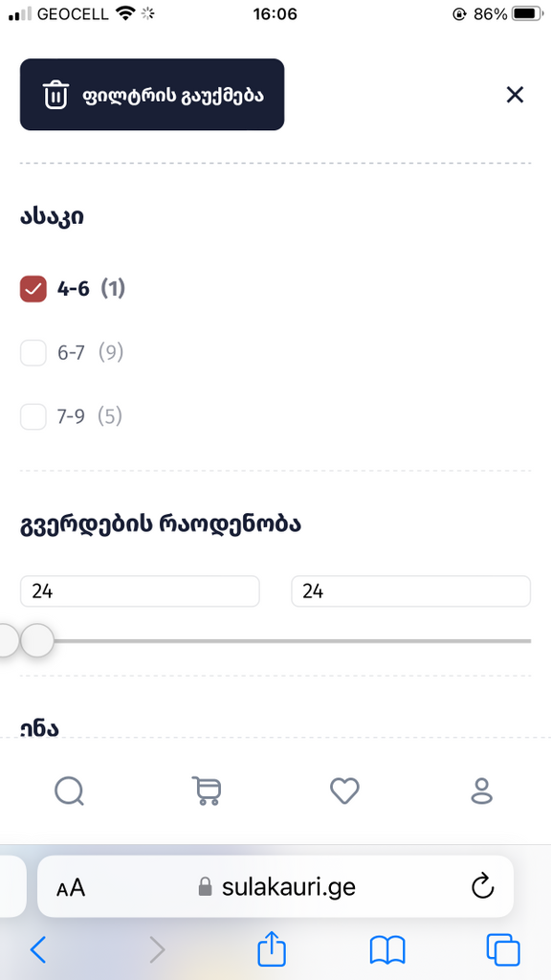
Task: Tap the search magnifier icon in bottom navigation
Action: pos(69,791)
